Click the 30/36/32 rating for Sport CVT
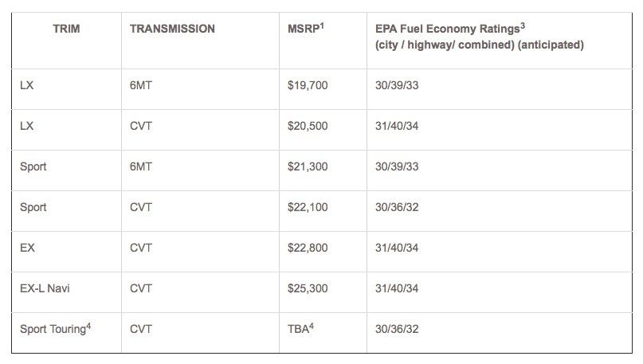Image resolution: width=643 pixels, height=364 pixels. point(397,207)
